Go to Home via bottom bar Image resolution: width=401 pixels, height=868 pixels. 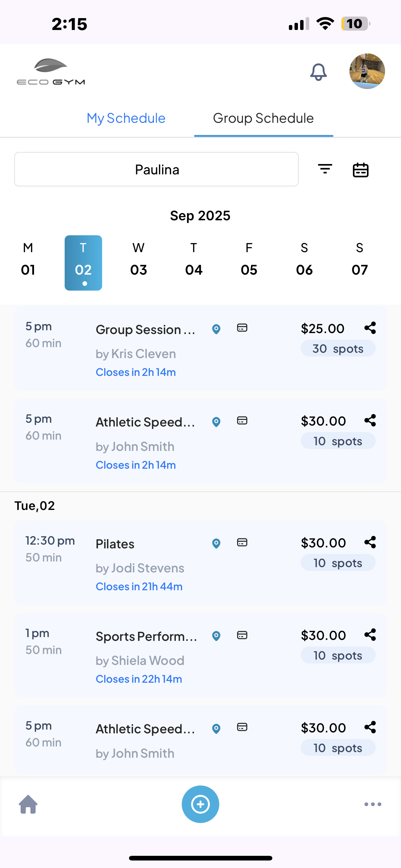click(x=28, y=804)
